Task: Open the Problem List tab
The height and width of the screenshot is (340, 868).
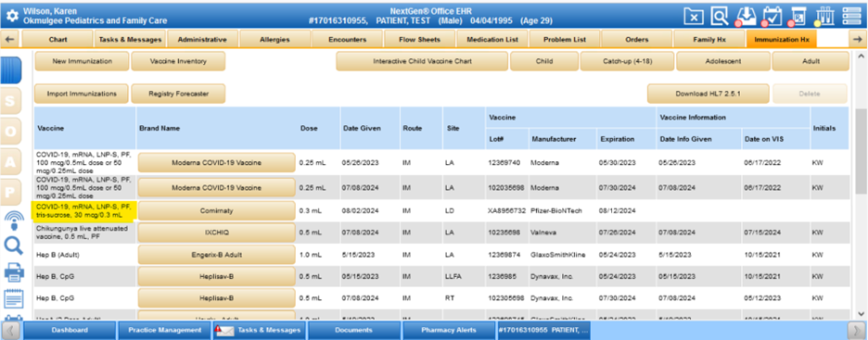Action: 564,40
